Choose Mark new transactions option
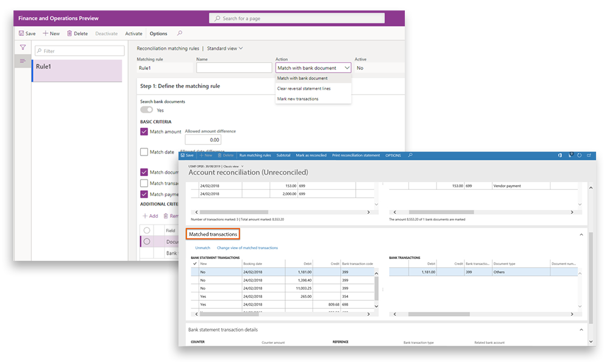This screenshot has width=607, height=364. (313, 99)
